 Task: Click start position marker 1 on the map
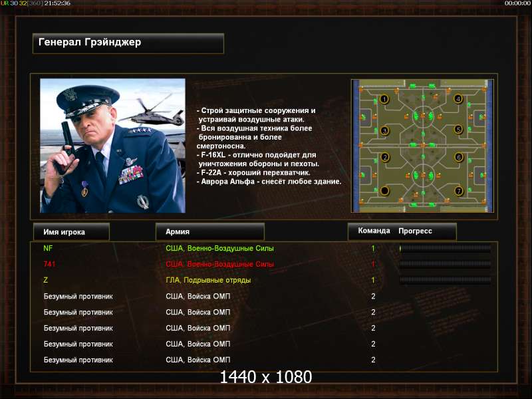(x=384, y=99)
